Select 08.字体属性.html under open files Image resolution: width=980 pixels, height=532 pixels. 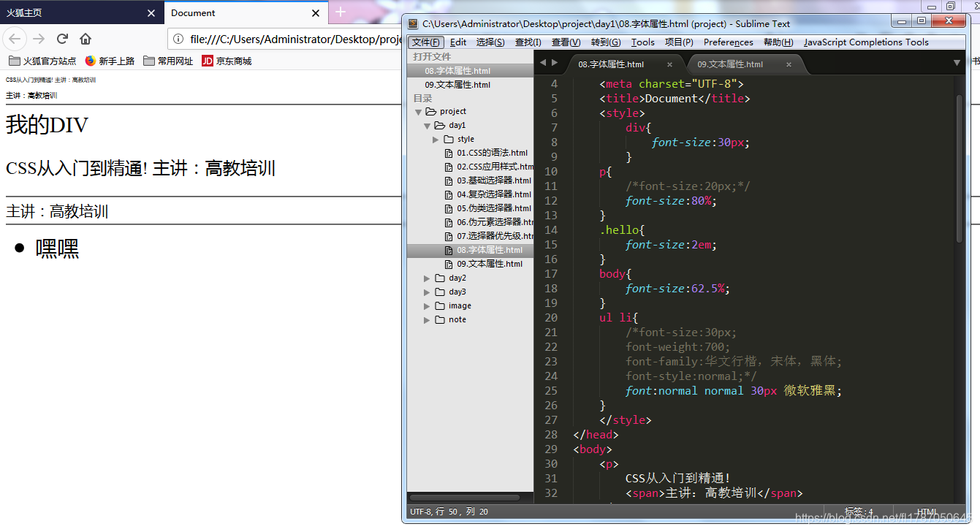click(x=470, y=71)
